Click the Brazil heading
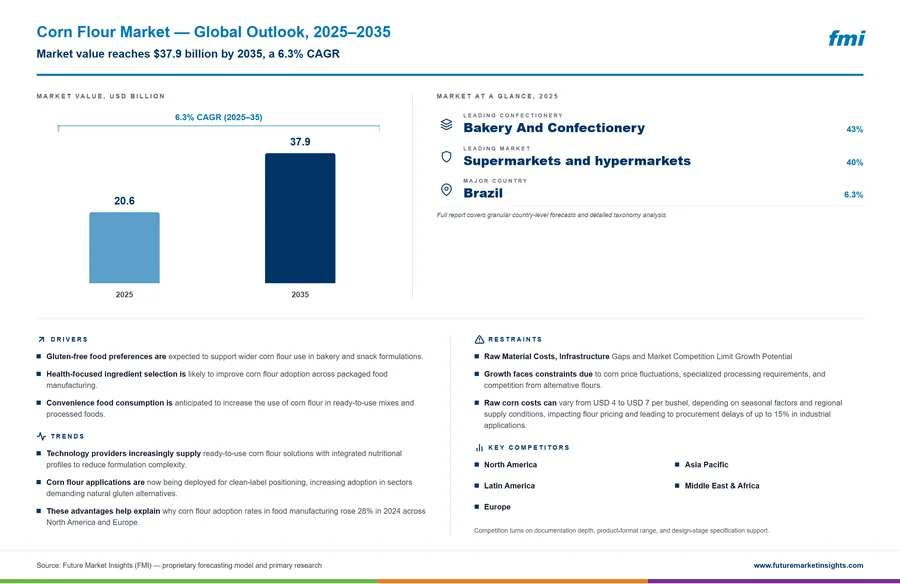Screen dimensions: 900x584 tap(483, 193)
